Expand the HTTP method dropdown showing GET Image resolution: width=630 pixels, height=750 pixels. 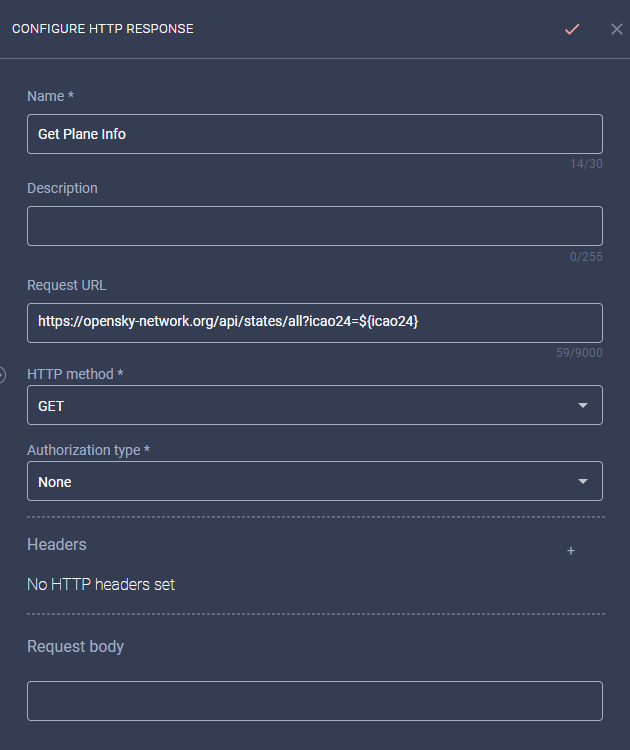(315, 405)
